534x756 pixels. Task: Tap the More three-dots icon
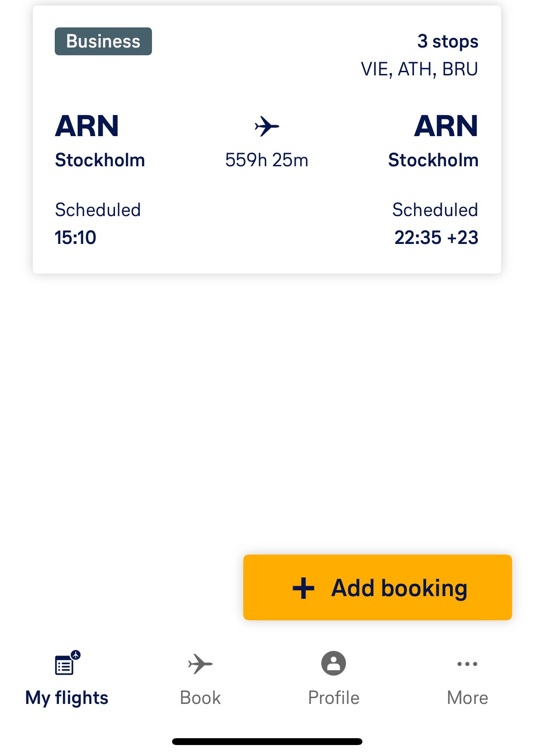click(467, 664)
